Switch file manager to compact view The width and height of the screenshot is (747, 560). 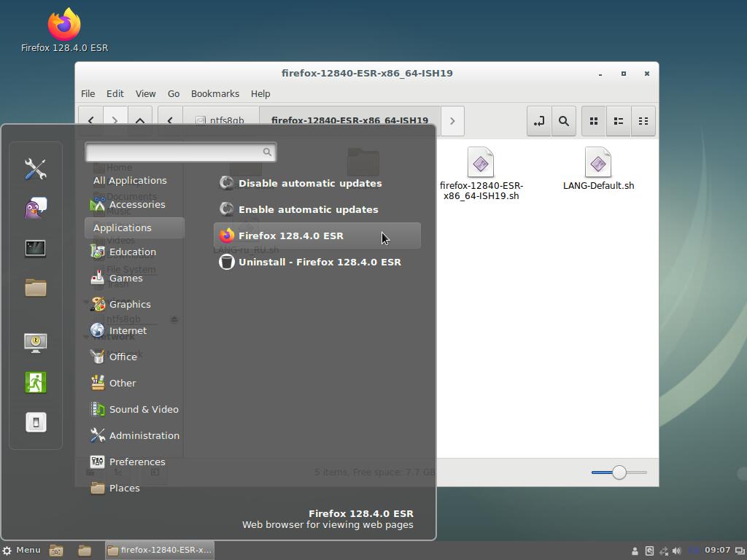click(643, 121)
